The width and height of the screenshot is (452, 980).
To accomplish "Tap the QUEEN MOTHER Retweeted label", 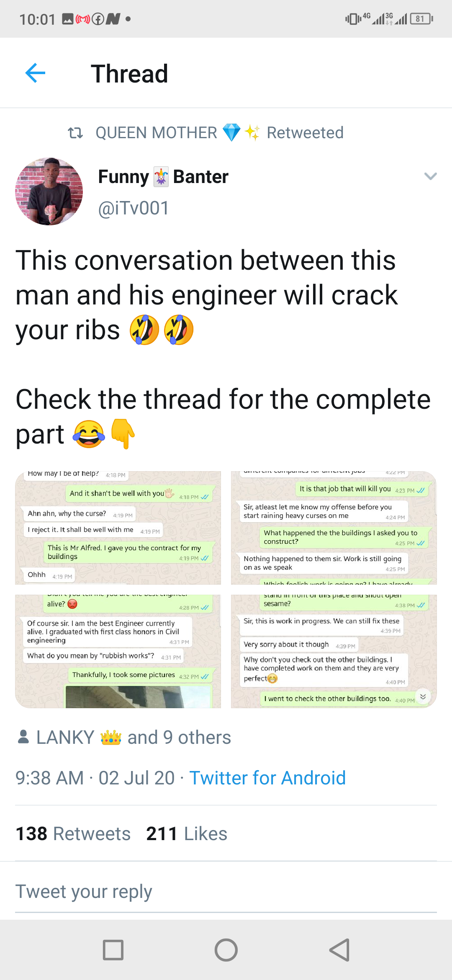I will click(219, 133).
